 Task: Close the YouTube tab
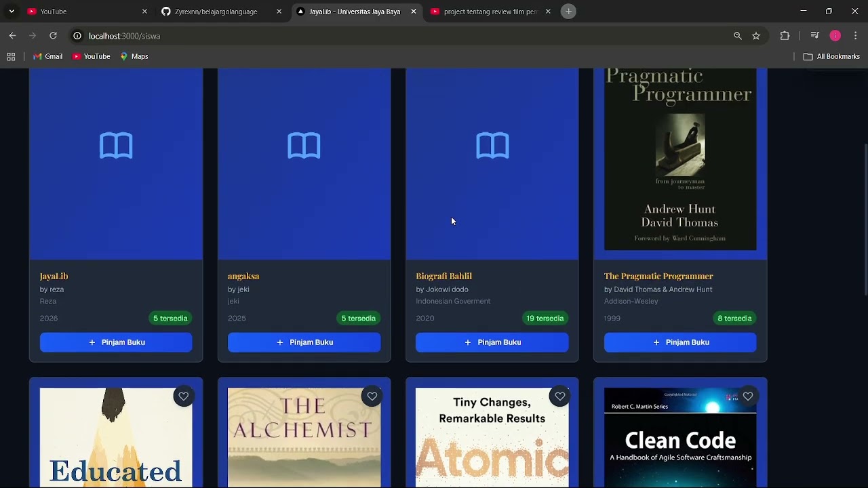tap(144, 12)
